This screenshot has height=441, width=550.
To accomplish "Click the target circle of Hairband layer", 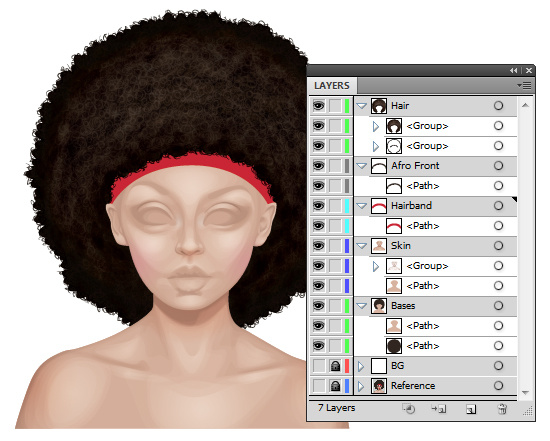I will pos(498,206).
